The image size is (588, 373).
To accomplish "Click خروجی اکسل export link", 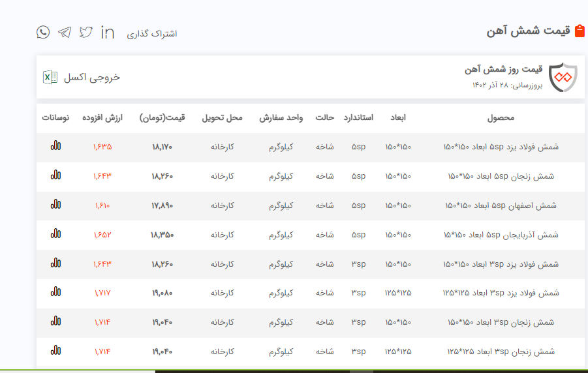I will [x=92, y=77].
